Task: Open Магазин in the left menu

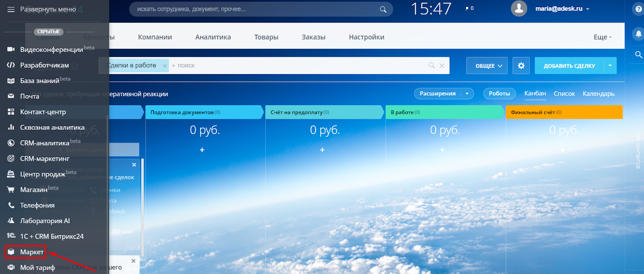Action: coord(33,189)
